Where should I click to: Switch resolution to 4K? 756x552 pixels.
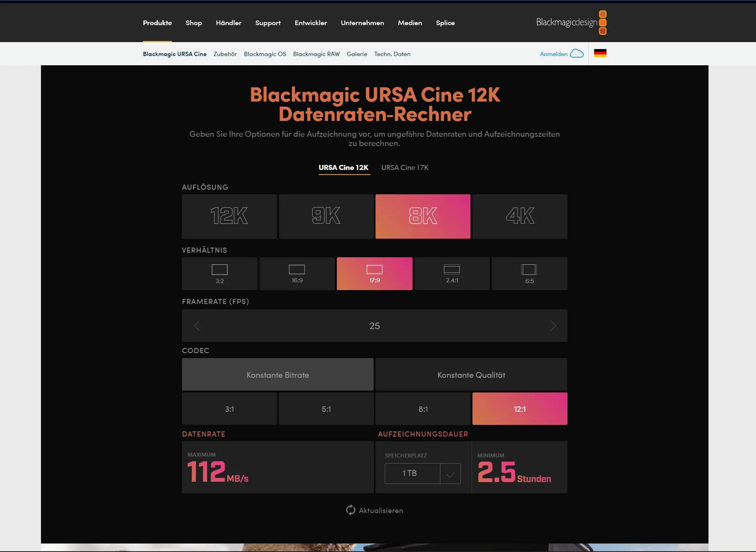(520, 216)
